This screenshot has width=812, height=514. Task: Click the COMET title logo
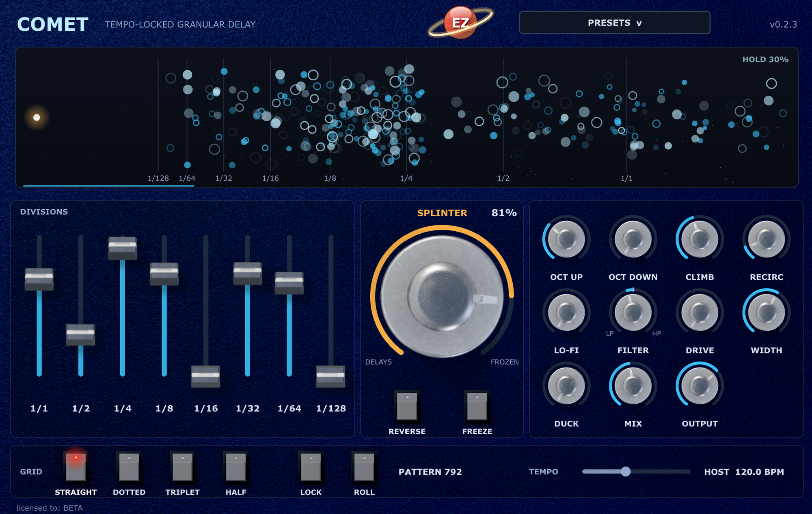(53, 24)
